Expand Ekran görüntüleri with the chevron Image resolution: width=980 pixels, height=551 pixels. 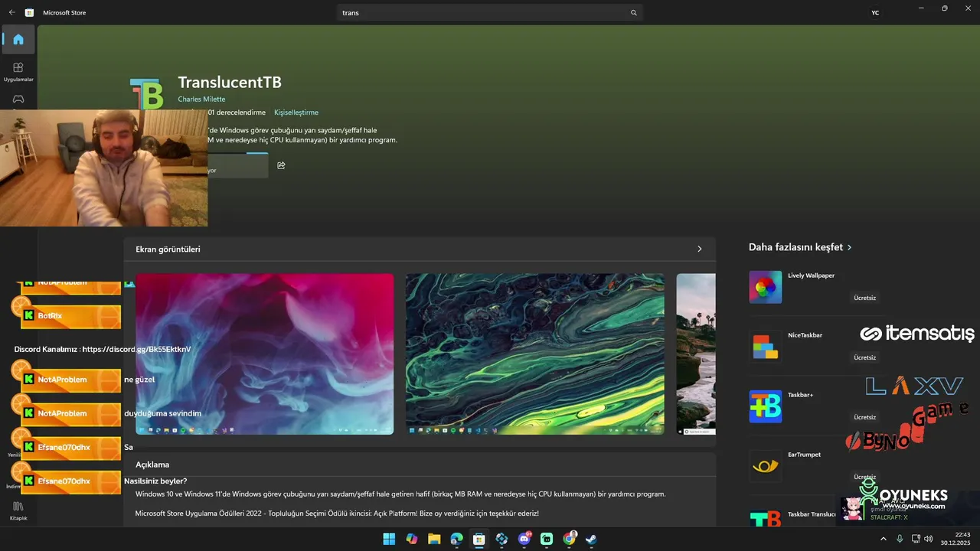click(699, 249)
